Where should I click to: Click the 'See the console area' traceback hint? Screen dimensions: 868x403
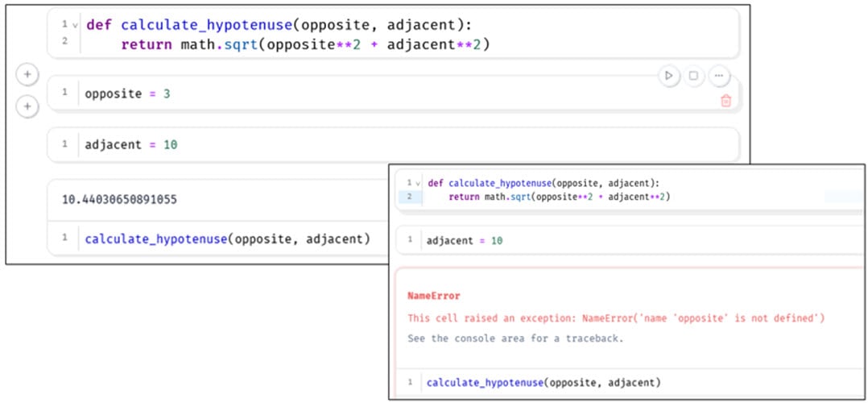517,339
